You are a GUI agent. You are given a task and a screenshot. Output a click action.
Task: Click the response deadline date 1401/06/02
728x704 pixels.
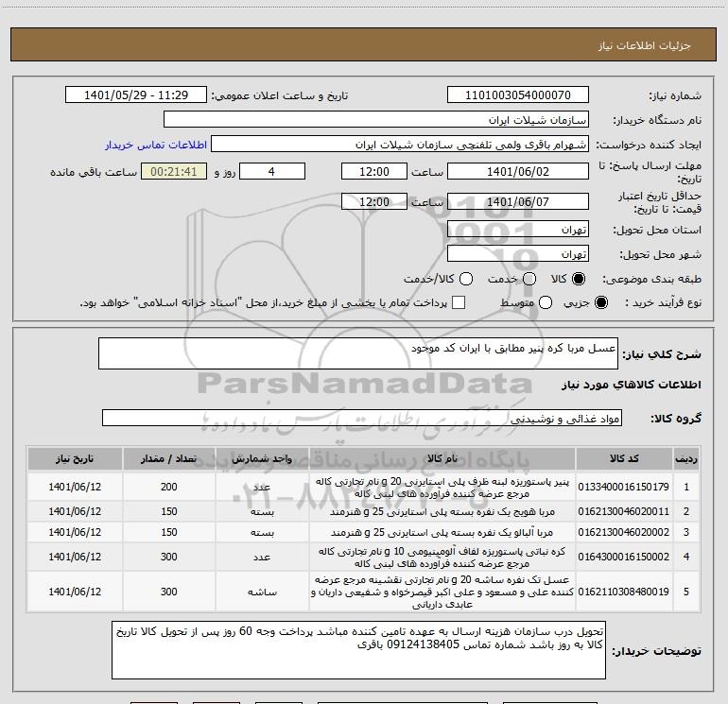click(518, 172)
